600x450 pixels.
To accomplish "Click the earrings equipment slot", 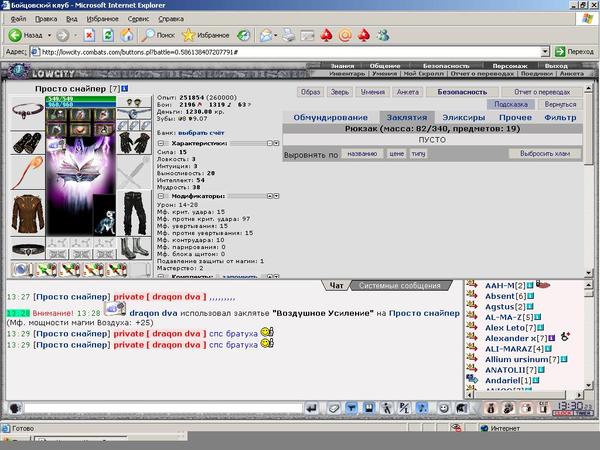I will coord(134,102).
